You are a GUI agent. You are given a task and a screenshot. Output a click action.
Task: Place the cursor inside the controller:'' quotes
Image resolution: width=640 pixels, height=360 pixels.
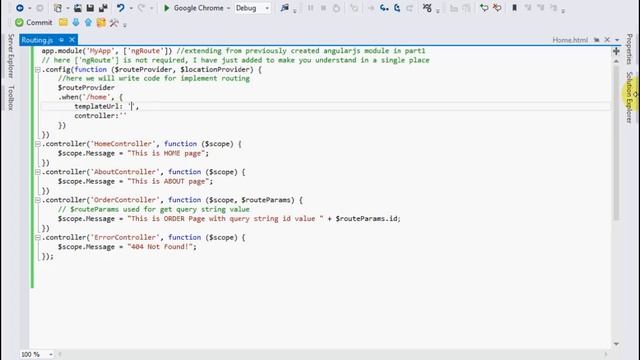(x=123, y=116)
